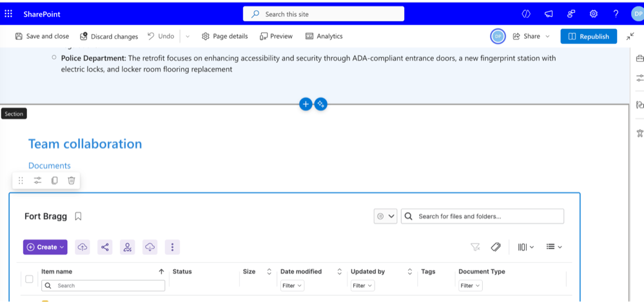Click the tags icon in toolbar
Image resolution: width=644 pixels, height=302 pixels.
click(x=496, y=247)
